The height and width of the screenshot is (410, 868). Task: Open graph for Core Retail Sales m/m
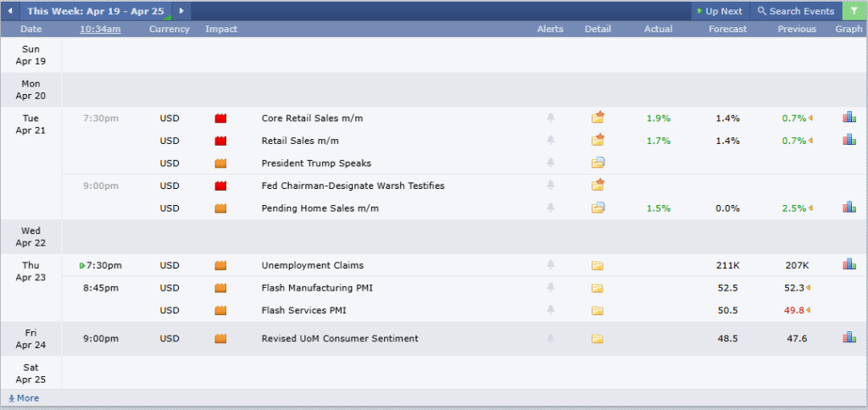849,118
